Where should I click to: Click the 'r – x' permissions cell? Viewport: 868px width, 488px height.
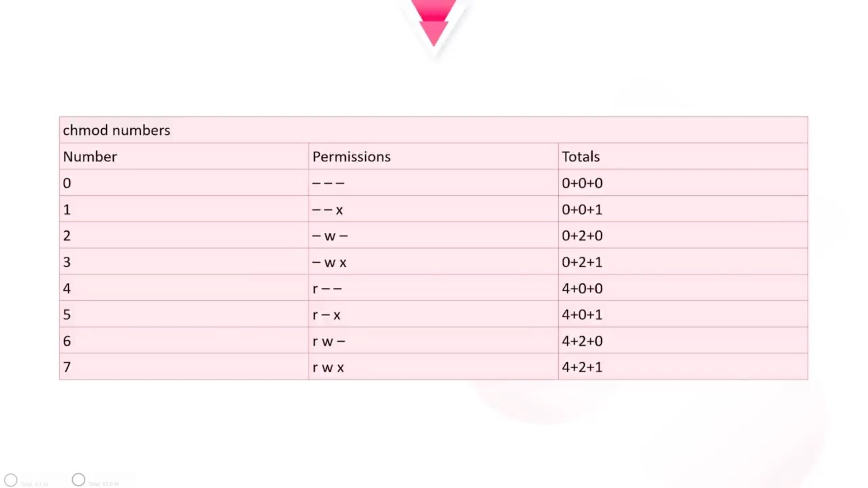326,315
